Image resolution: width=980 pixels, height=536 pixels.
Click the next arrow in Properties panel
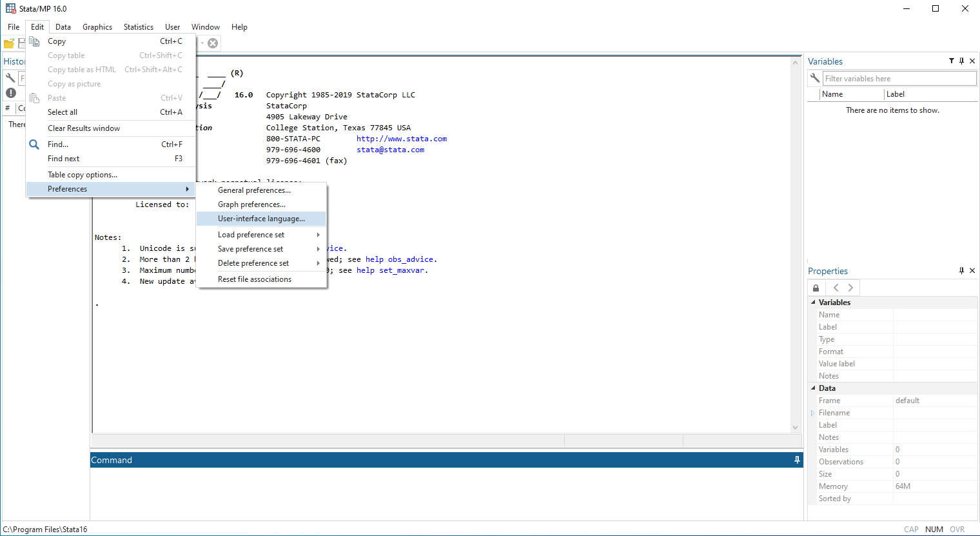pos(850,288)
